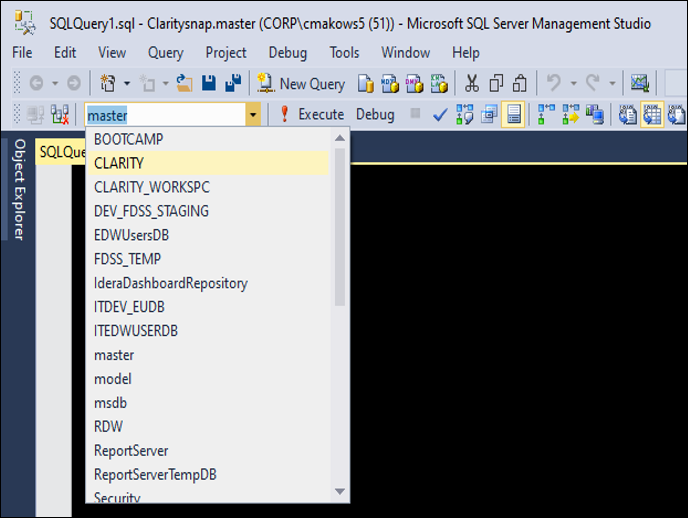The width and height of the screenshot is (688, 518).
Task: Click the Open File folder icon
Action: point(184,84)
